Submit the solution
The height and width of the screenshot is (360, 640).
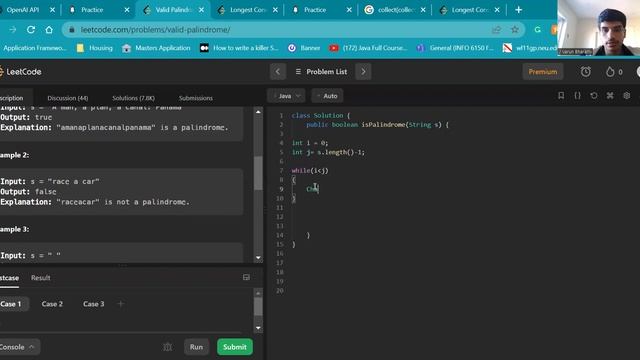point(235,347)
